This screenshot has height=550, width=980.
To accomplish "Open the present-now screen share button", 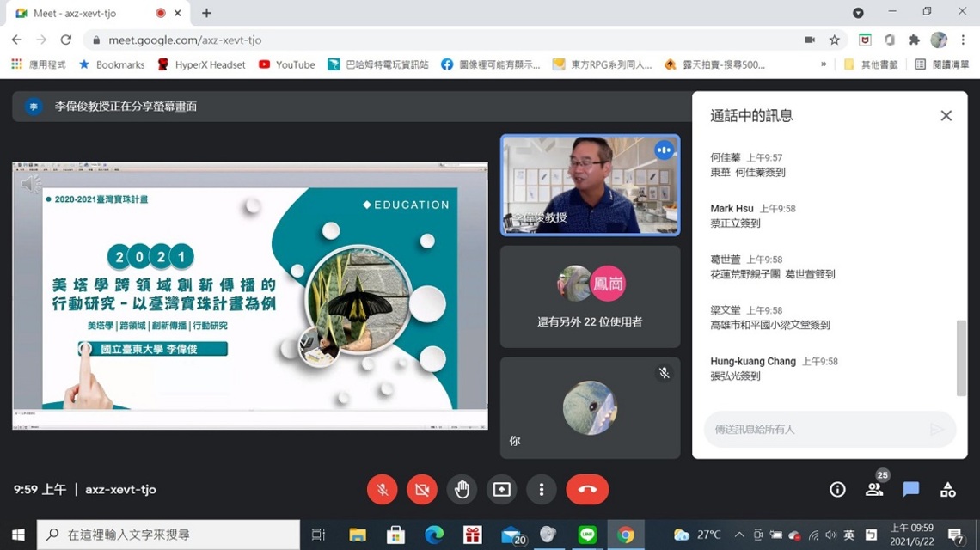I will [x=501, y=489].
